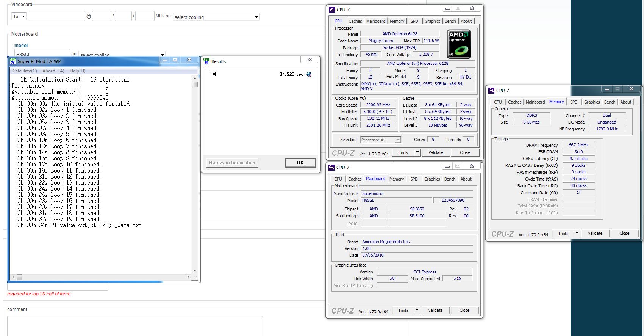Open the Tools dropdown arrow in the CPU-Z Mainboard window
This screenshot has height=336, width=644.
pos(417,310)
